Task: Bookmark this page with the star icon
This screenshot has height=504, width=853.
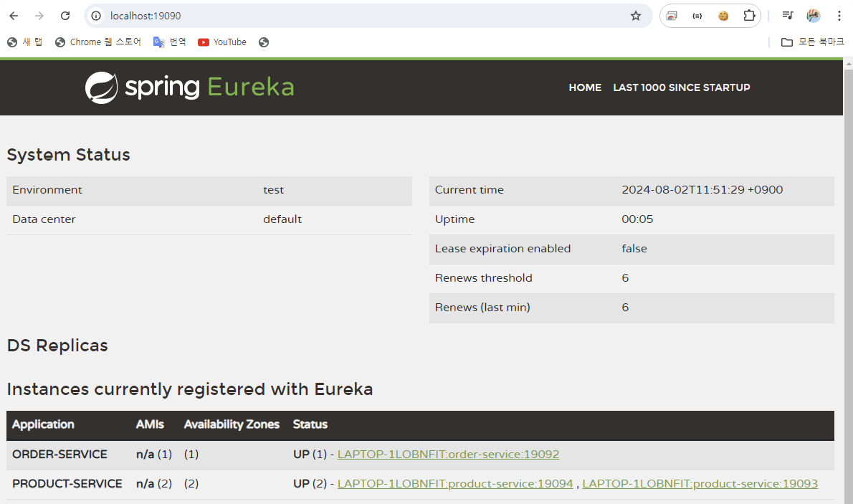Action: click(x=635, y=16)
